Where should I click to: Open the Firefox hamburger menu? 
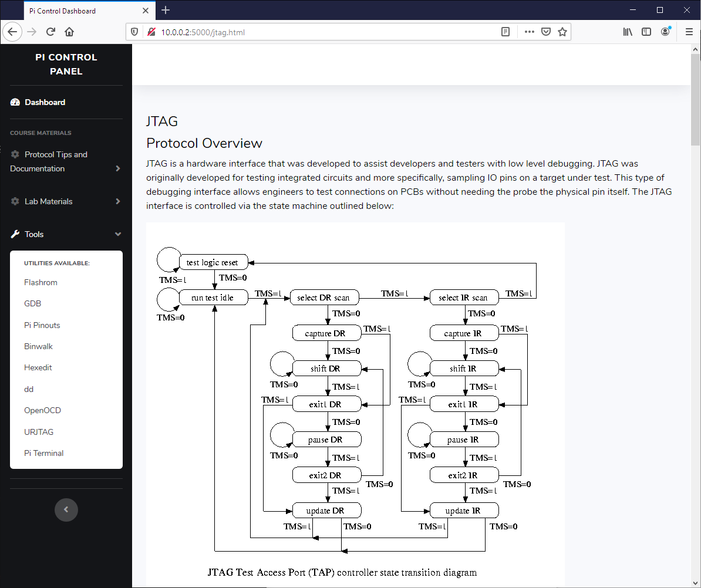[x=689, y=32]
